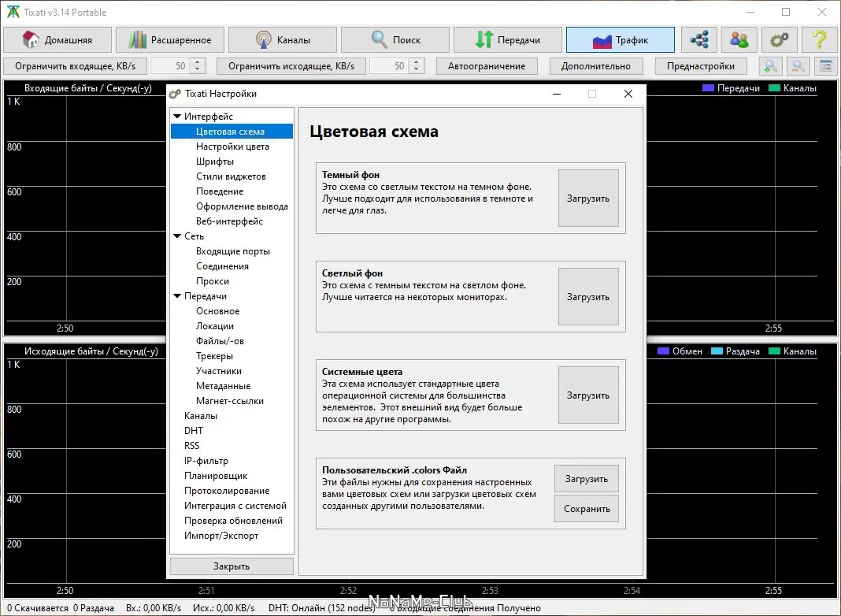Toggle the incoming speed limit button

(76, 66)
